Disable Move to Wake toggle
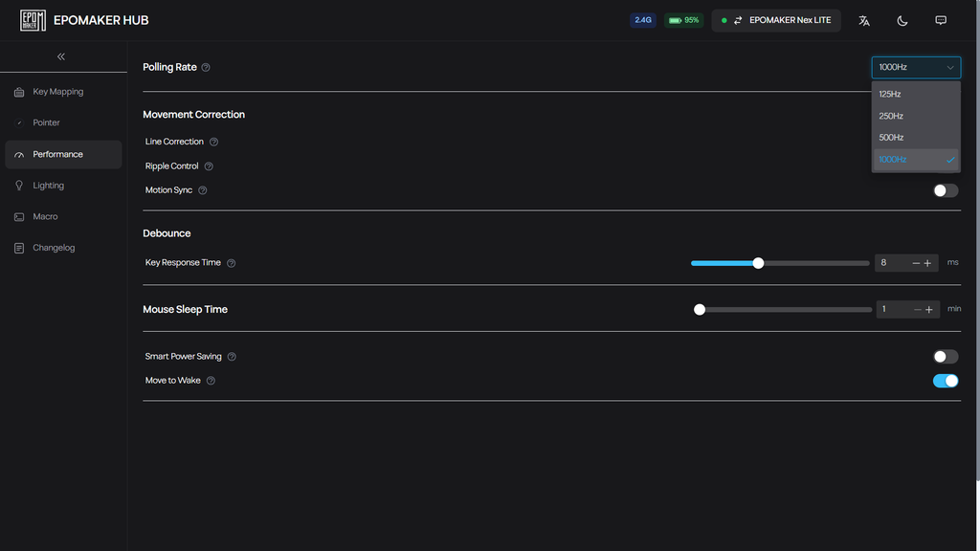The height and width of the screenshot is (551, 980). (x=946, y=381)
